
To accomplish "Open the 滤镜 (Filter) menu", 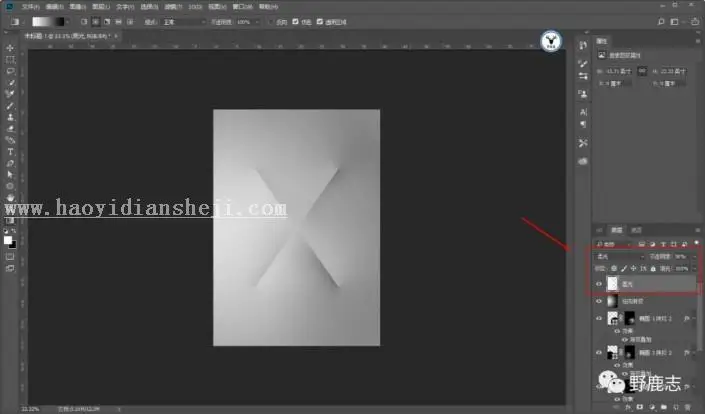I will click(173, 7).
